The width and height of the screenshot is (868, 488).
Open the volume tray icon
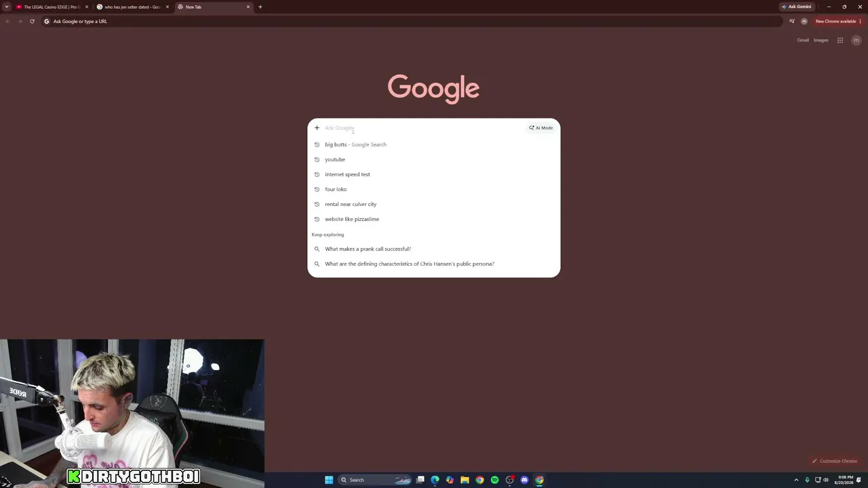pyautogui.click(x=826, y=480)
